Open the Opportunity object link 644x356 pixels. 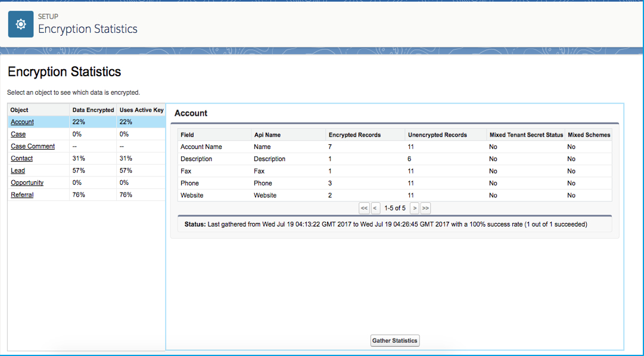click(27, 182)
